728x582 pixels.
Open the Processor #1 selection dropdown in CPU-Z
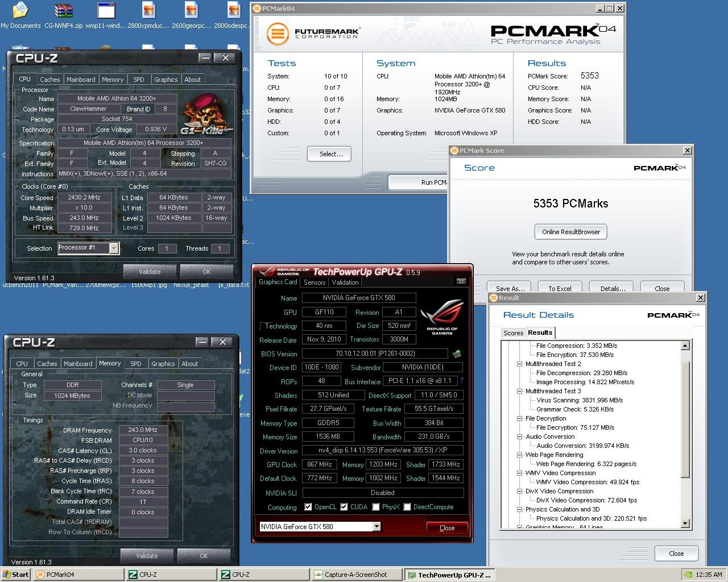click(x=114, y=248)
